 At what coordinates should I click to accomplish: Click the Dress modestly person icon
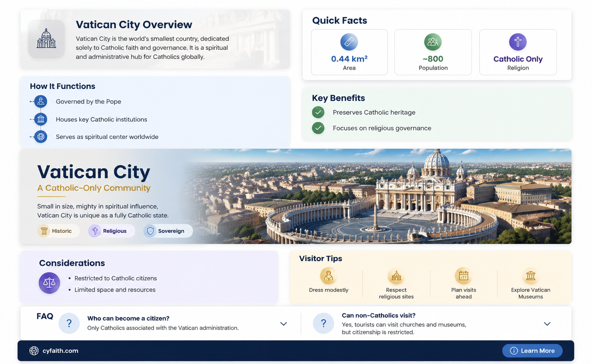pos(328,276)
